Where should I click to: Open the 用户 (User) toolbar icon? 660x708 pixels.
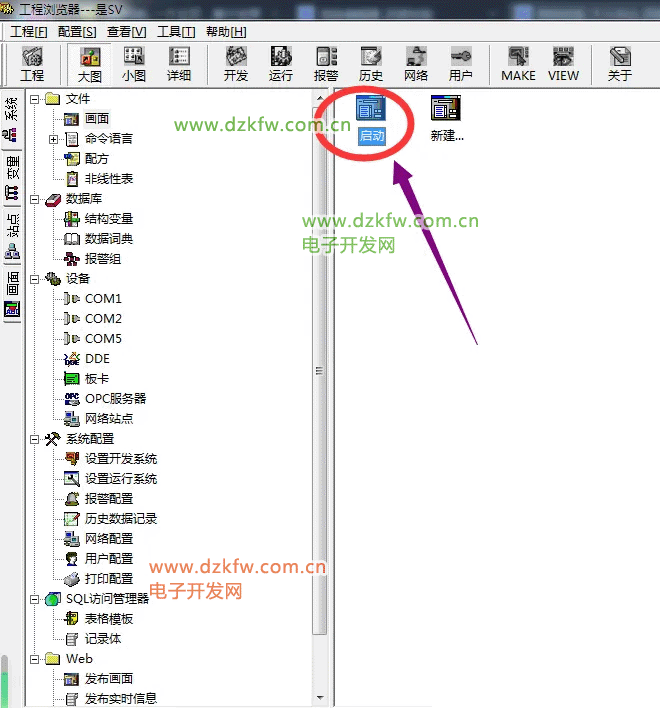461,64
